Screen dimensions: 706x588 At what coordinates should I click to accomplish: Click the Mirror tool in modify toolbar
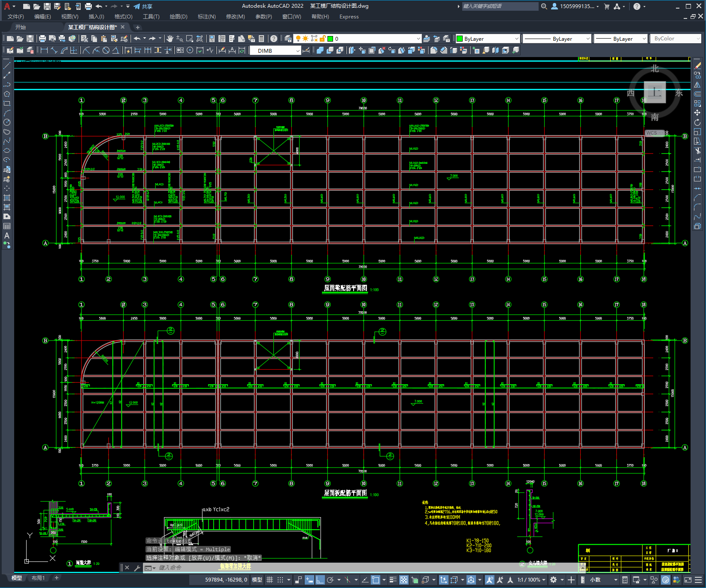point(697,84)
